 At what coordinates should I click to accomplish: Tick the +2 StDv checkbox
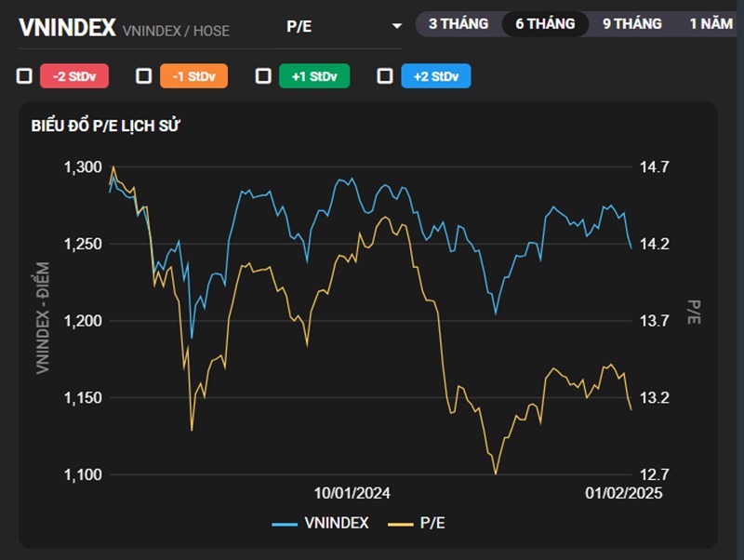[x=385, y=76]
